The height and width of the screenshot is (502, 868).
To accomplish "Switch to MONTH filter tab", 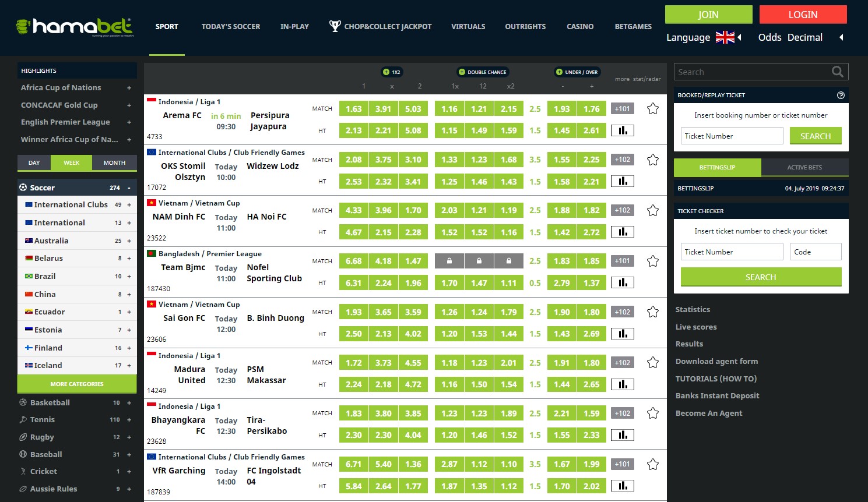I will tap(114, 162).
